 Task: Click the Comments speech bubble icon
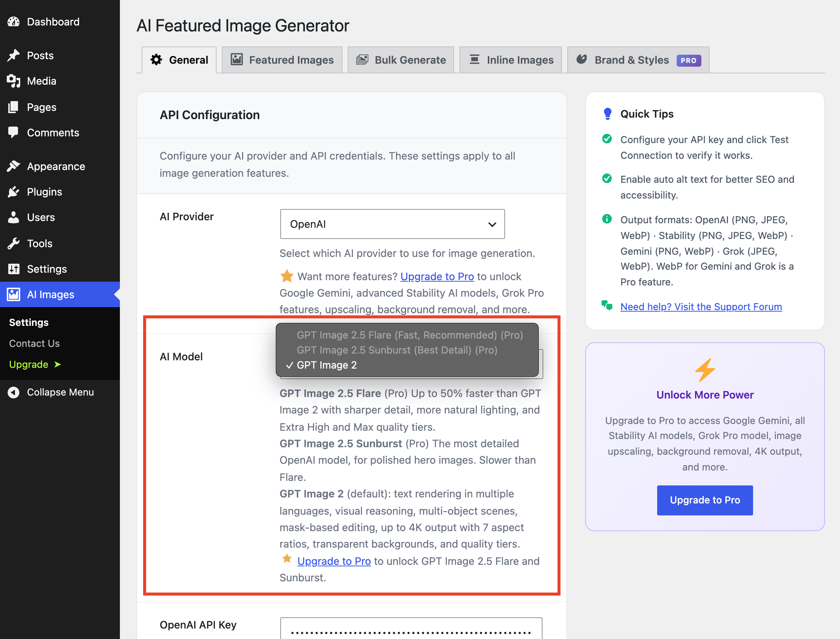14,133
